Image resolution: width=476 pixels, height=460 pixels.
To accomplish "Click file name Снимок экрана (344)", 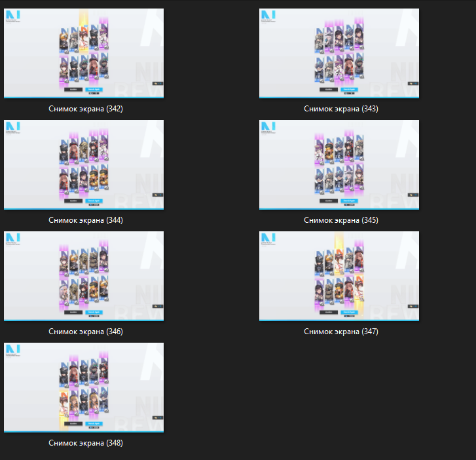I will (86, 220).
